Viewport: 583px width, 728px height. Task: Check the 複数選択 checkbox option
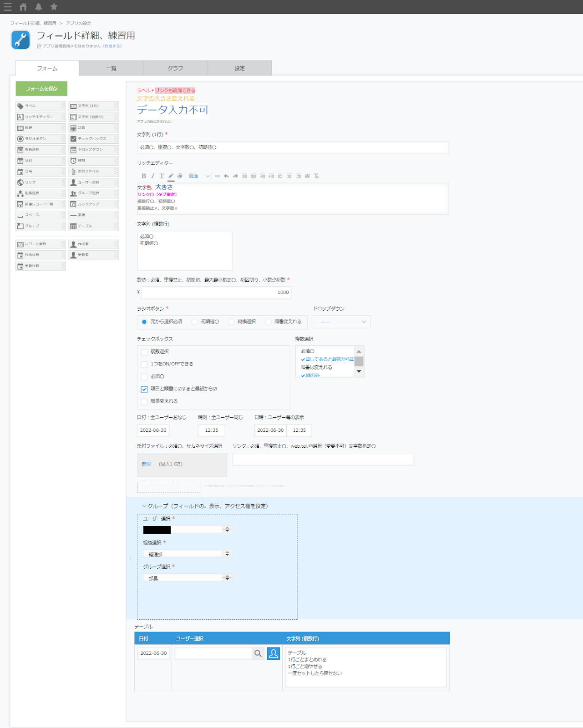click(x=144, y=352)
